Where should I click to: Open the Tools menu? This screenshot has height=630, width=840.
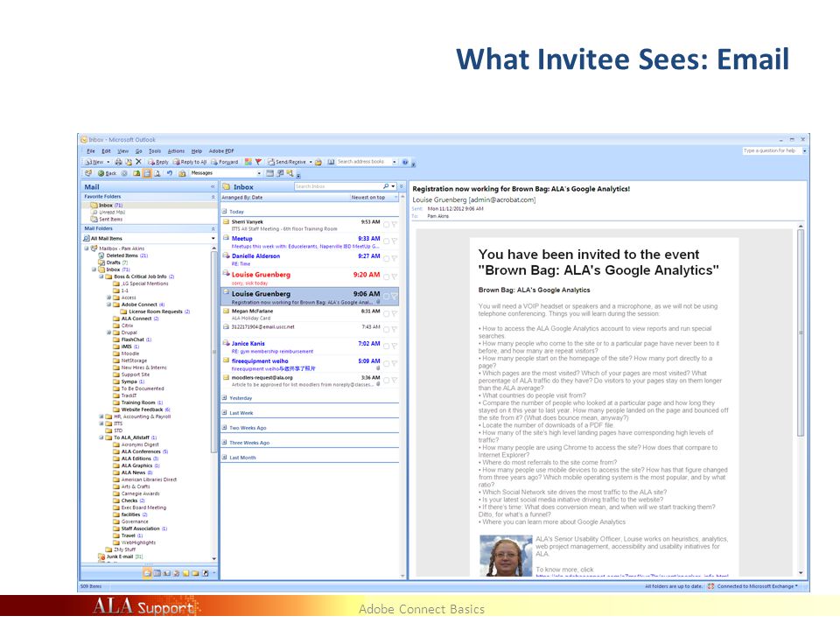click(x=155, y=151)
